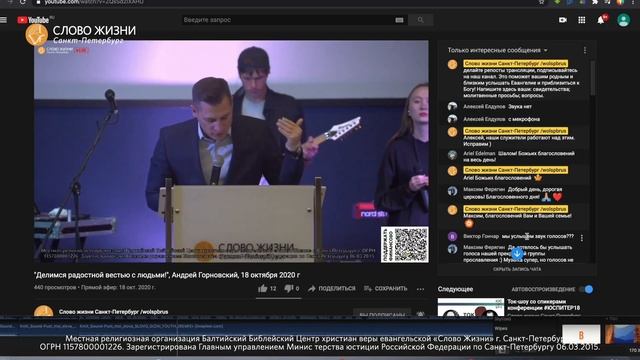Open the YouTube apps grid icon
This screenshot has width=640, height=360.
(x=582, y=20)
